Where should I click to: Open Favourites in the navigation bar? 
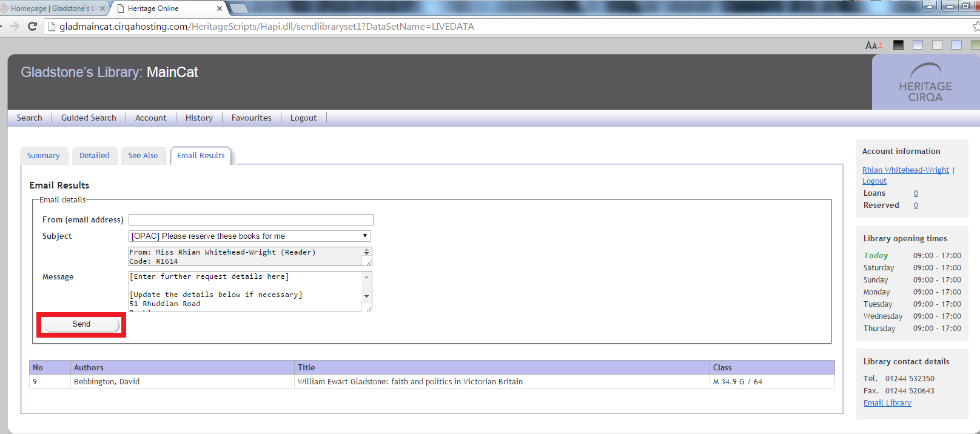(x=251, y=118)
